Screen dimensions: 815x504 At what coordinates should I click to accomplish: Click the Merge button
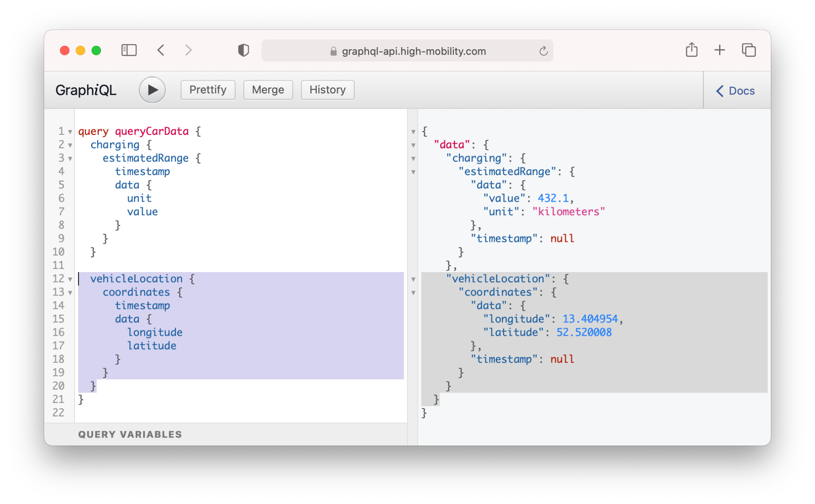(268, 90)
